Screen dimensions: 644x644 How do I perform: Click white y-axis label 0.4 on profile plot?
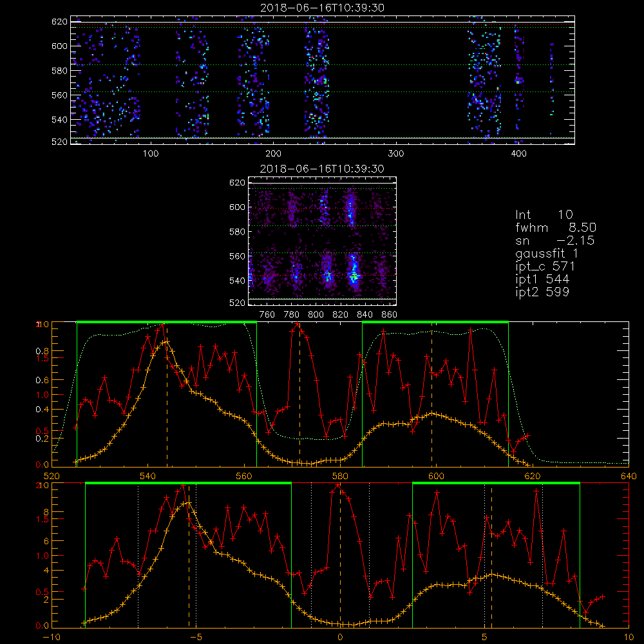point(42,410)
